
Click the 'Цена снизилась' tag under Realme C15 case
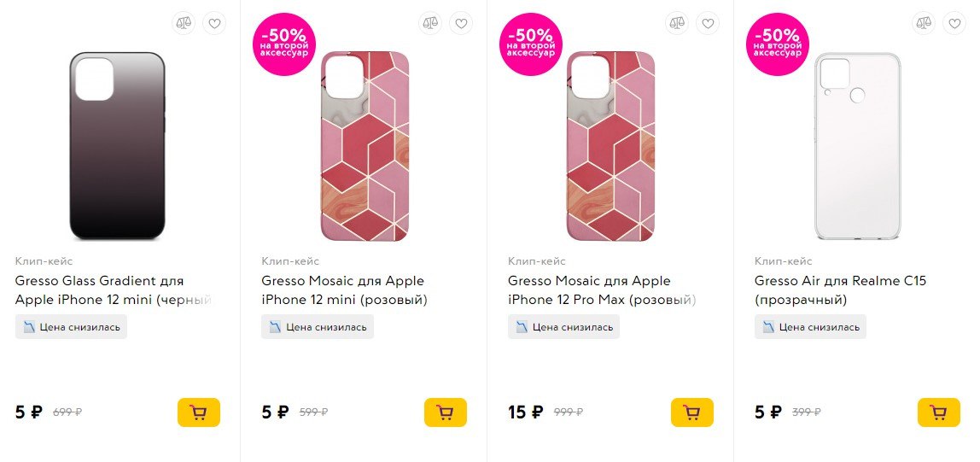click(810, 327)
